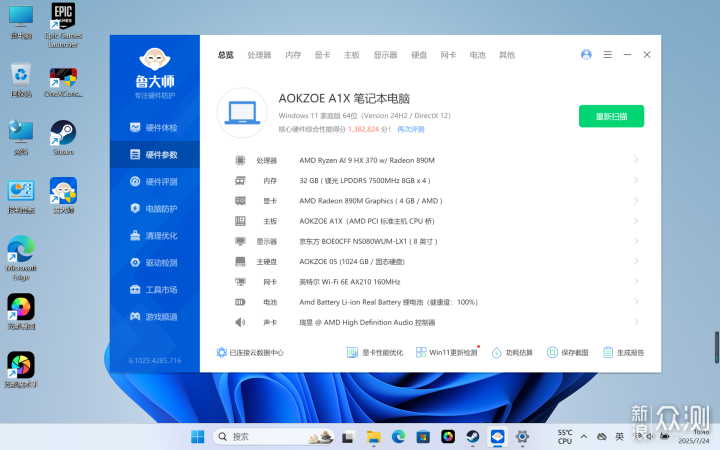Viewport: 720px width, 450px height.
Task: Switch to the 显示器 tab
Action: (x=385, y=55)
